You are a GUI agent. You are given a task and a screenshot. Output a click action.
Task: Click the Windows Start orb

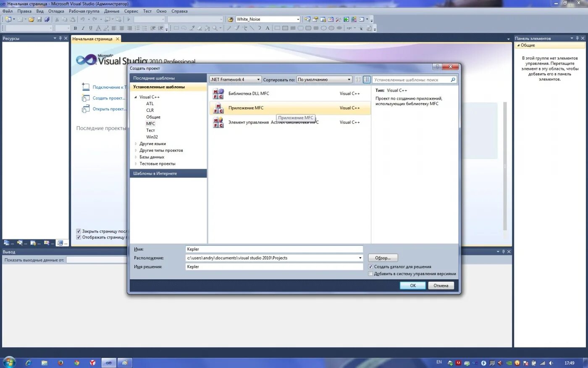[9, 362]
